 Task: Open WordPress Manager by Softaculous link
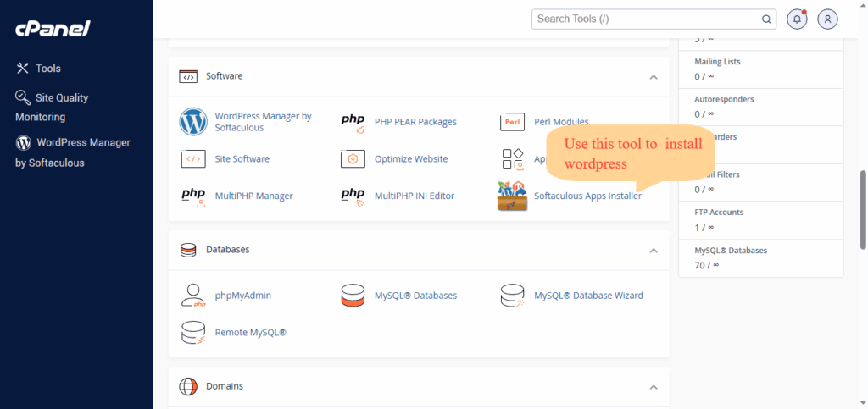(263, 122)
